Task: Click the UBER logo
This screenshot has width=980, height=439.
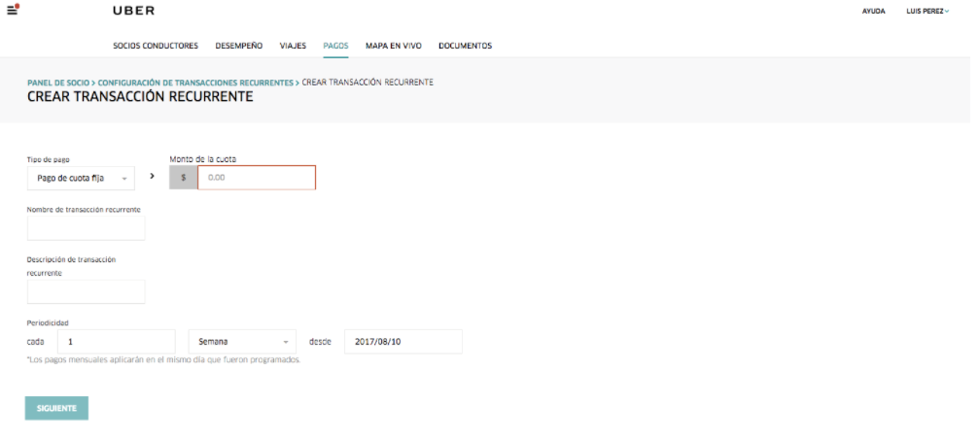Action: tap(133, 11)
